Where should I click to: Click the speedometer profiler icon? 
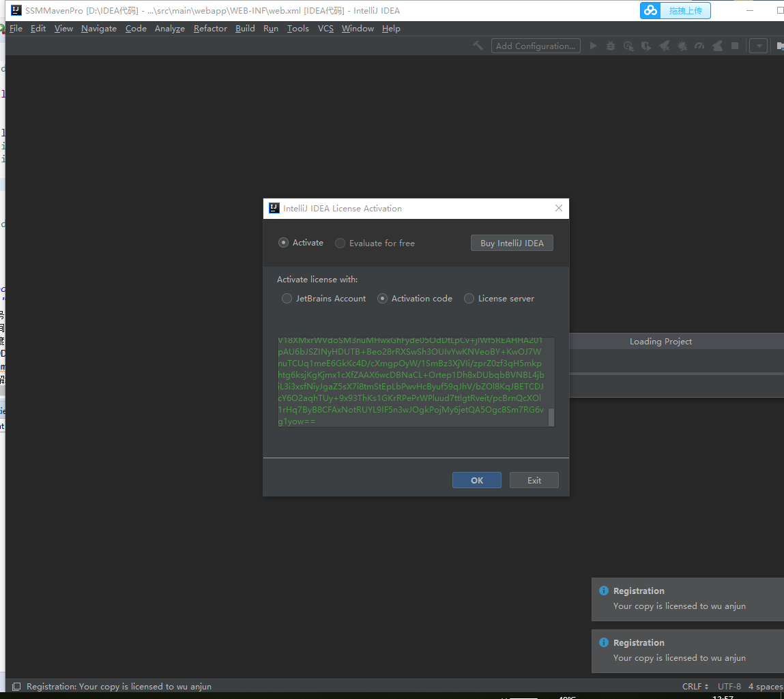[699, 46]
